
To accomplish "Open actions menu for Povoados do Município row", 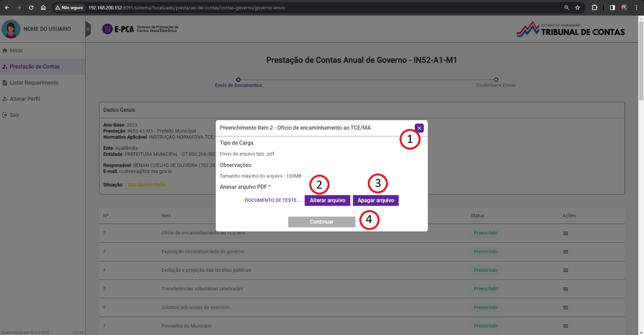I will [x=565, y=326].
